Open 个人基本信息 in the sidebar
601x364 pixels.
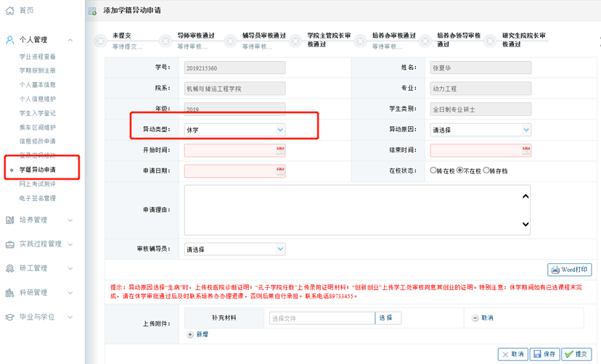(38, 85)
